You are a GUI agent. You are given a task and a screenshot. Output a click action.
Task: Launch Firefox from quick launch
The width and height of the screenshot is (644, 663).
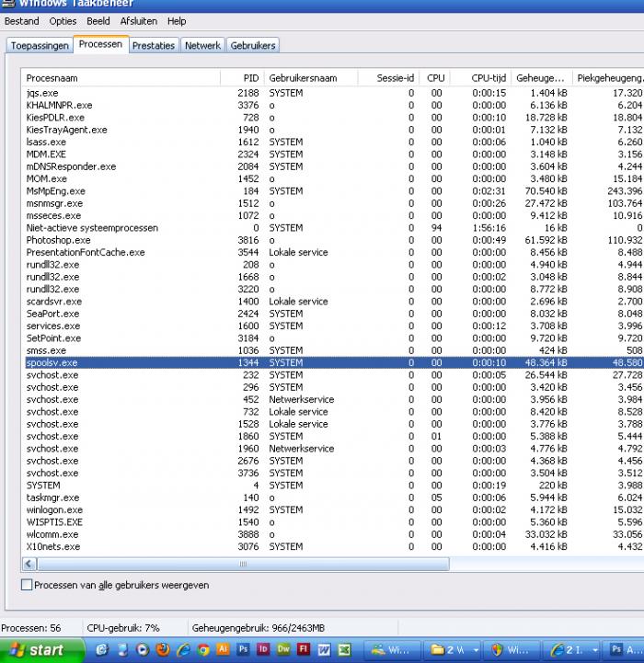coord(163,649)
